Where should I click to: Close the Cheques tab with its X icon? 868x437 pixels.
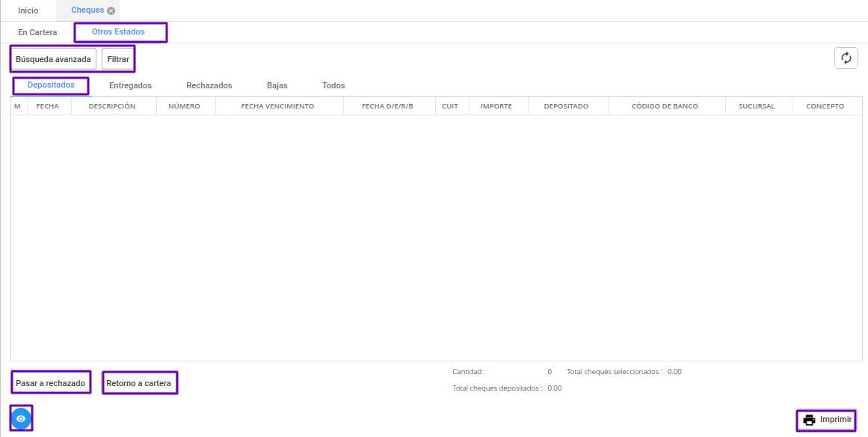(x=111, y=10)
